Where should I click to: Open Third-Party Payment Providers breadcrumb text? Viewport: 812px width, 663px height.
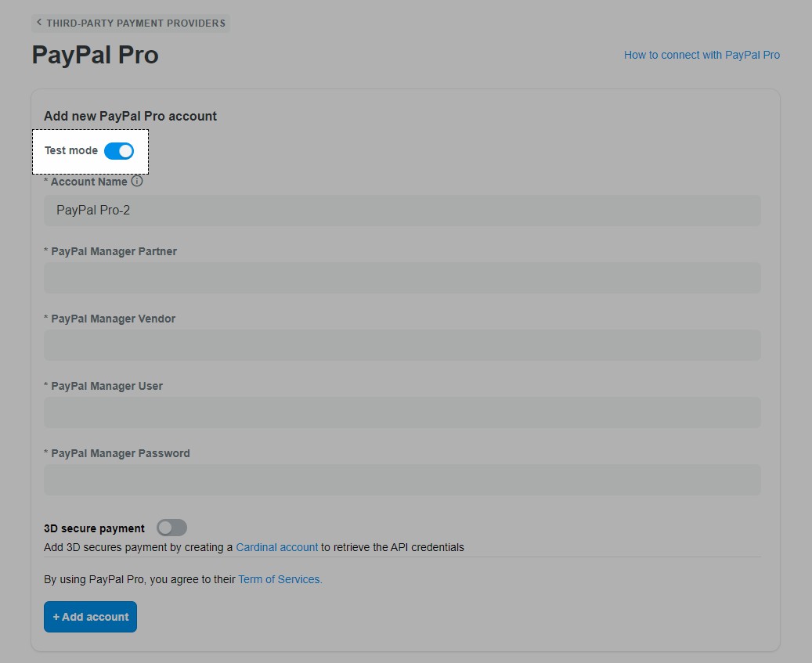[x=135, y=23]
